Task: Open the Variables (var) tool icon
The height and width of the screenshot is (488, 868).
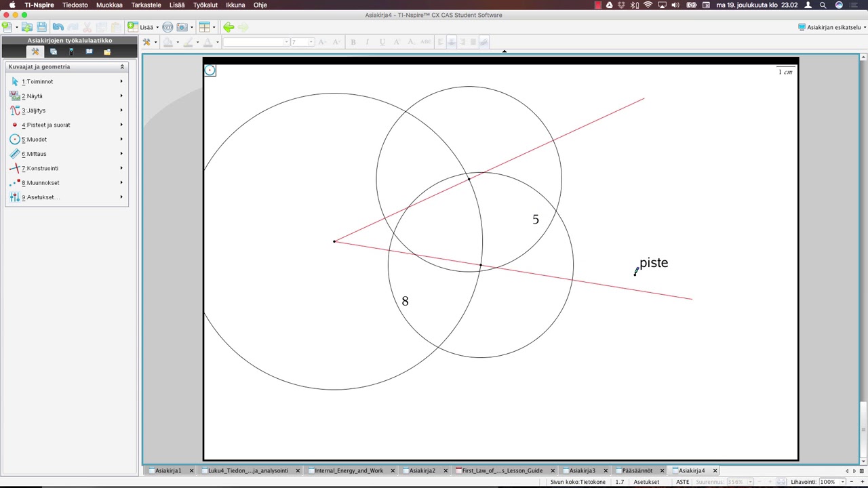Action: coord(167,27)
